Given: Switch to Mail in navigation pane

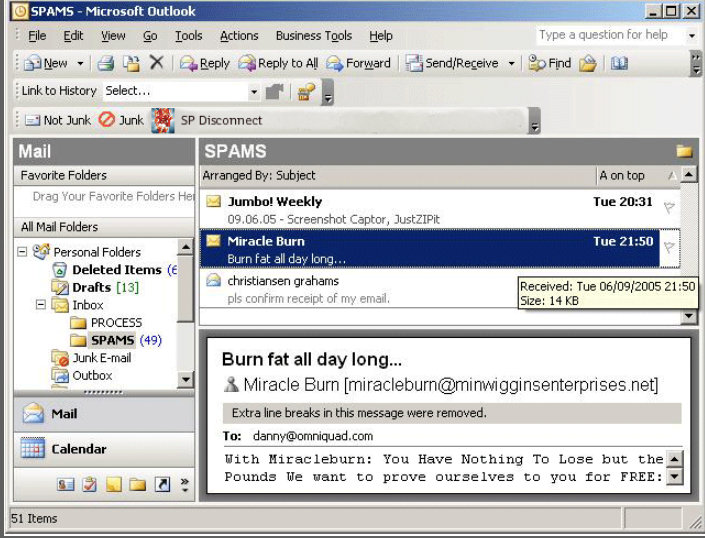Looking at the screenshot, I should click(x=104, y=414).
